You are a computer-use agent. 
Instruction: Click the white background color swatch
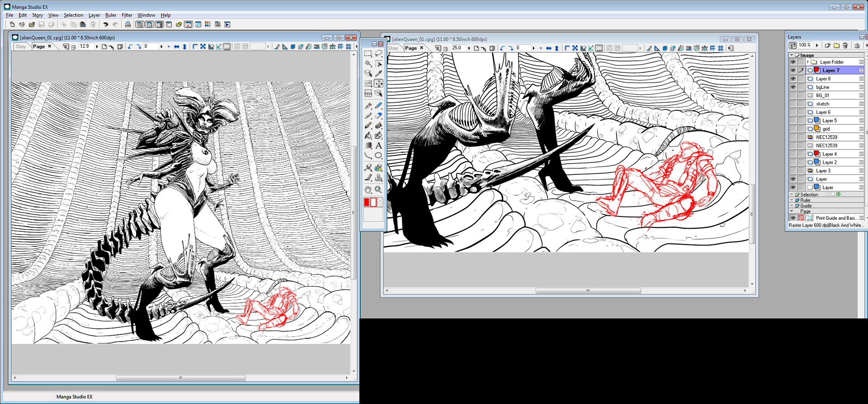(373, 202)
